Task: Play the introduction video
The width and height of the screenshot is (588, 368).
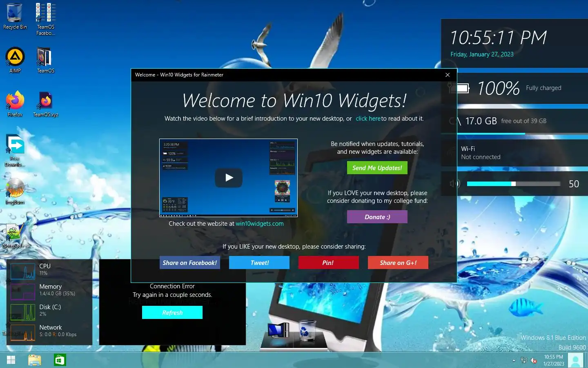Action: click(229, 177)
